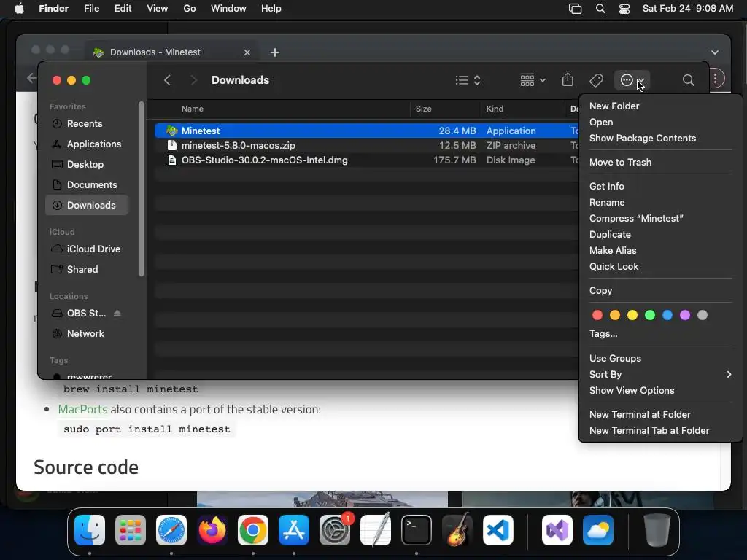Viewport: 747px width, 560px height.
Task: Sort files by Size column
Action: pos(424,109)
